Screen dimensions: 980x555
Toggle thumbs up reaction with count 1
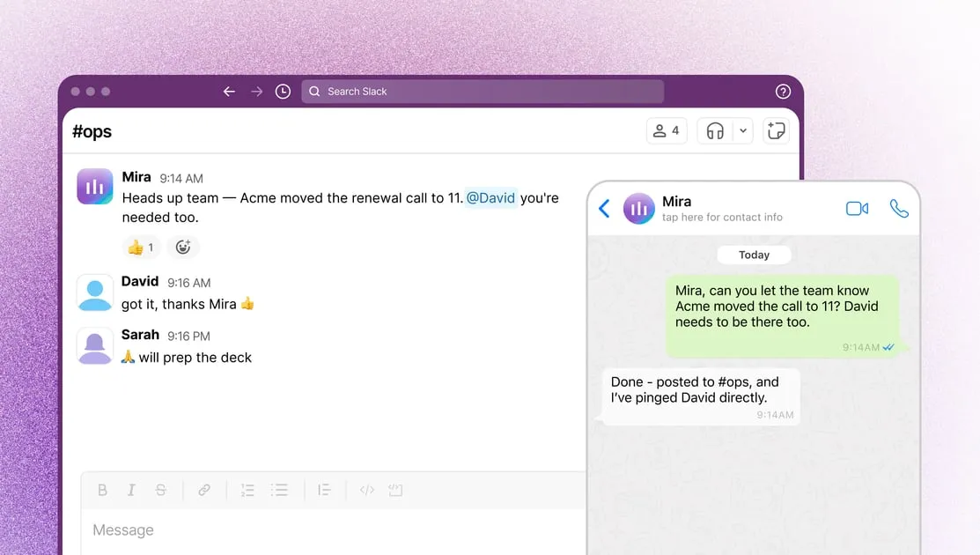click(x=141, y=247)
